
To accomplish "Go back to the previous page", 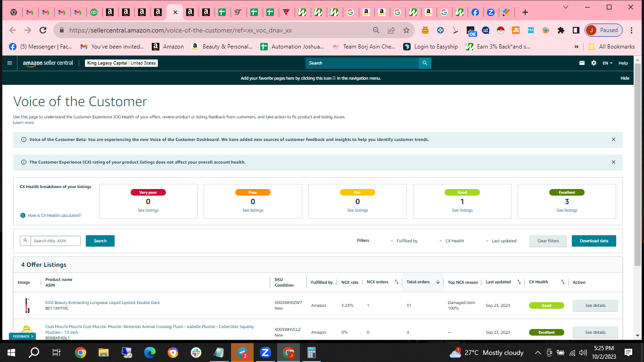I will (x=13, y=30).
